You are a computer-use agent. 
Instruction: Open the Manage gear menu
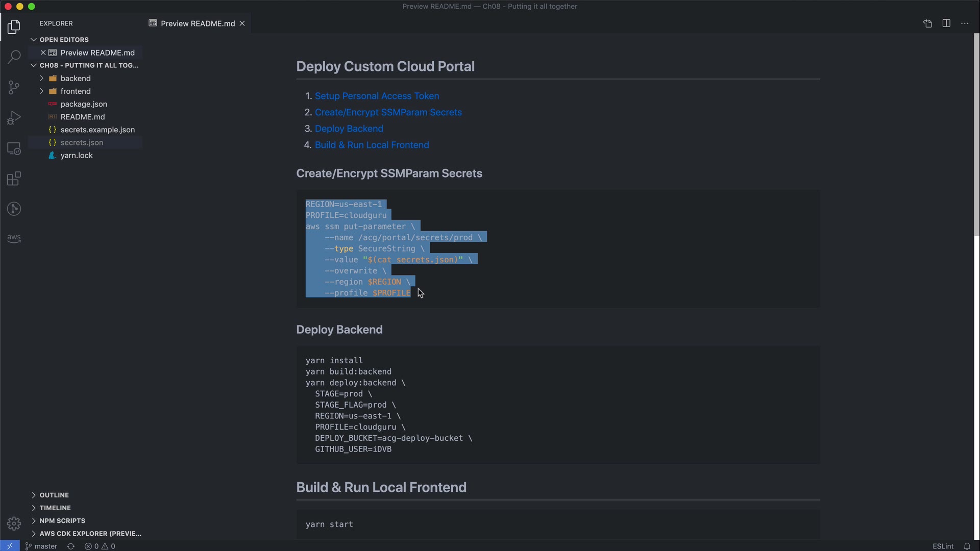(14, 523)
